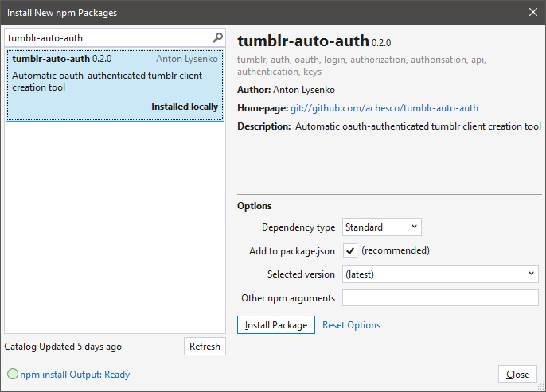Select the tumblr-auto-auth 0.2.0 search result
546x392 pixels.
[115, 85]
